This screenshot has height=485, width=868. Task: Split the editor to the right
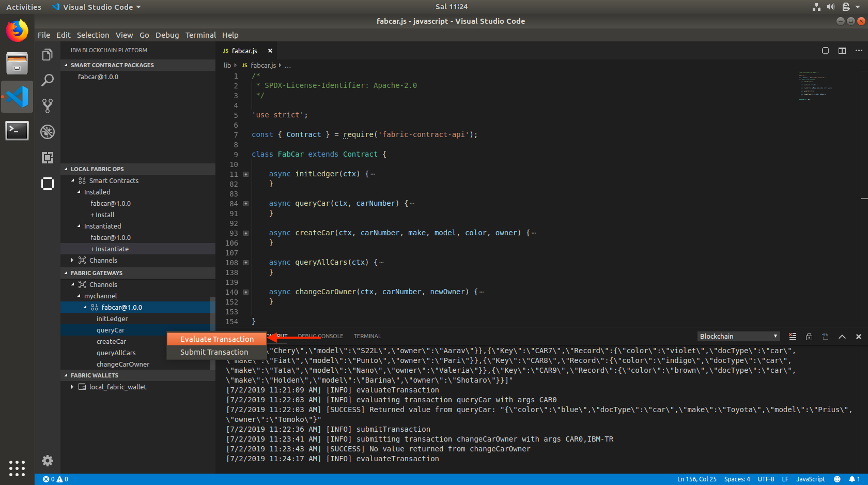[842, 51]
